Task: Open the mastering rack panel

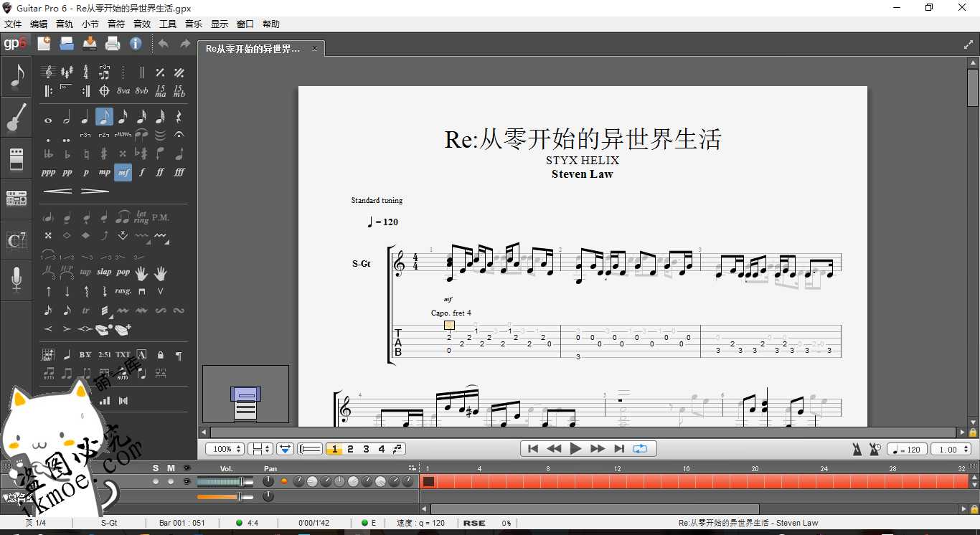Action: click(16, 198)
